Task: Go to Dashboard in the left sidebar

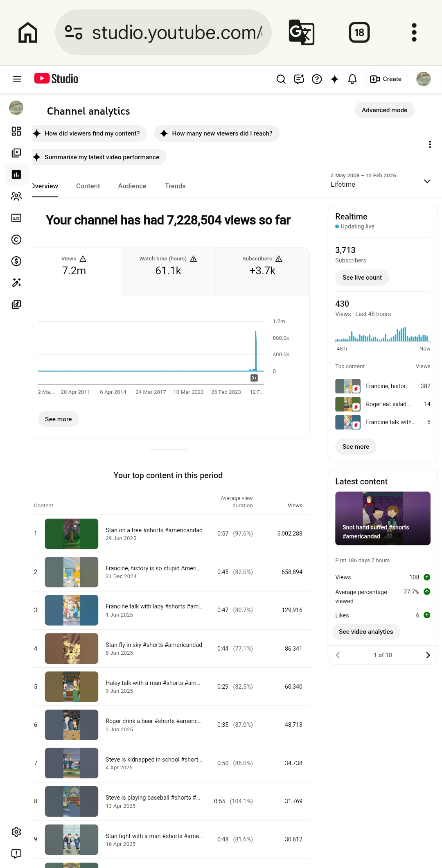Action: pyautogui.click(x=16, y=131)
